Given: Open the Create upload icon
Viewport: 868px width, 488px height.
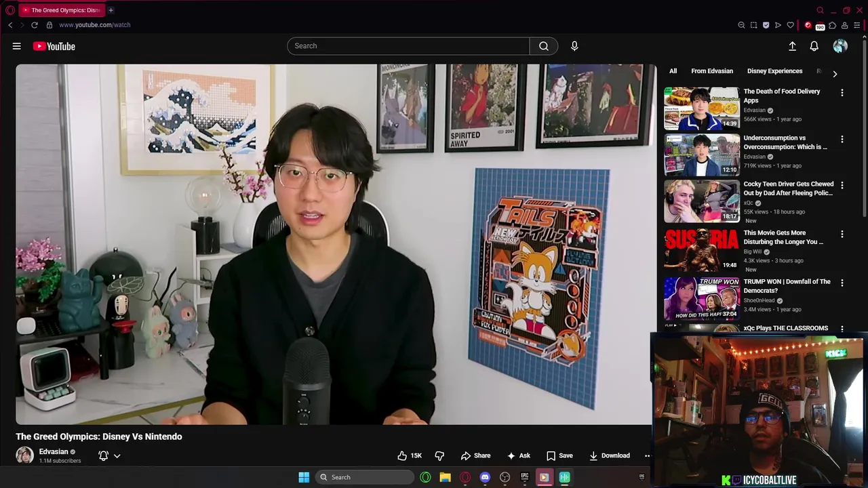Looking at the screenshot, I should point(792,46).
